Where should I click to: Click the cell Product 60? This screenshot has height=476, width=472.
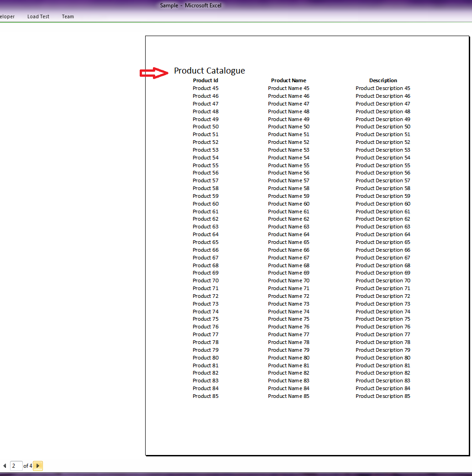(x=205, y=204)
